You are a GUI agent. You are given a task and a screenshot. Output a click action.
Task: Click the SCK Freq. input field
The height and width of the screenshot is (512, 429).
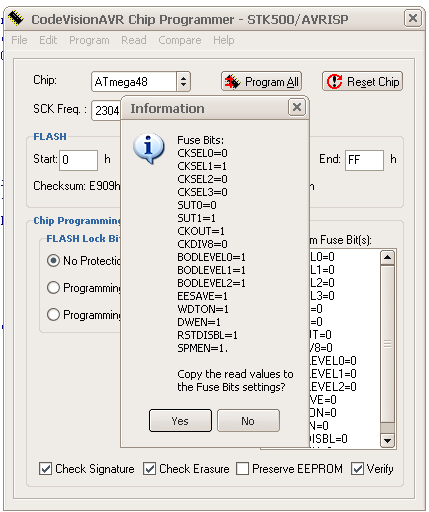coord(106,110)
